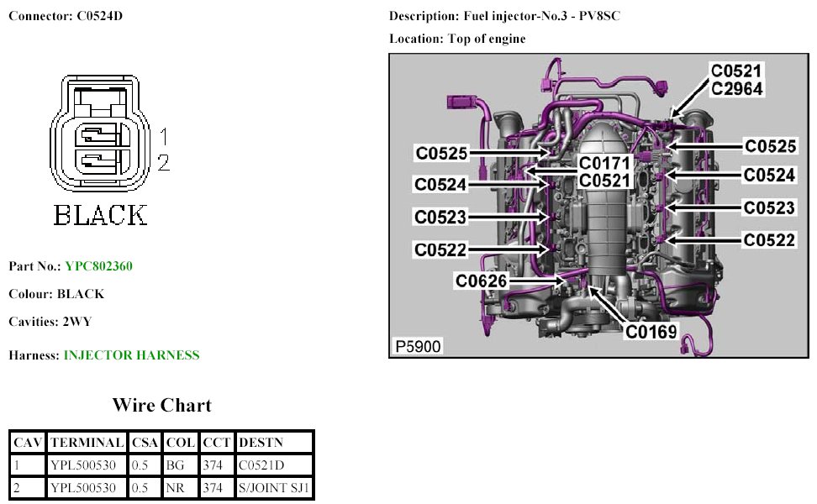The image size is (817, 504).
Task: Click the TERMINAL column header
Action: [87, 443]
